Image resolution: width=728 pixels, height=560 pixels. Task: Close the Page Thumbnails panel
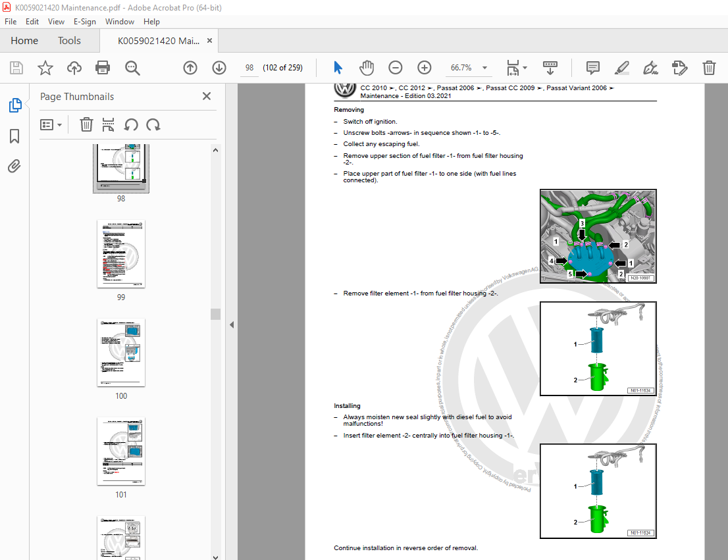(x=207, y=96)
